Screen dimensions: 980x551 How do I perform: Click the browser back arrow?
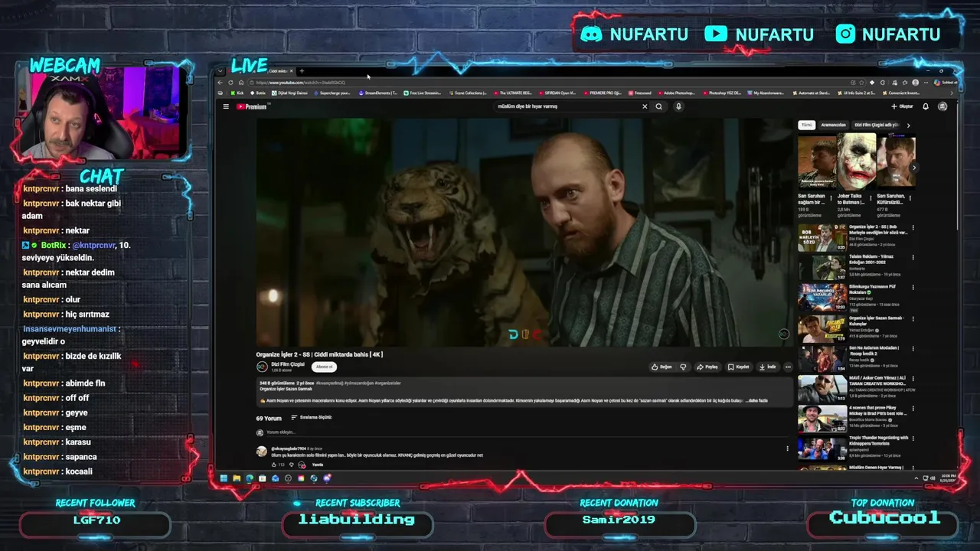tap(220, 83)
